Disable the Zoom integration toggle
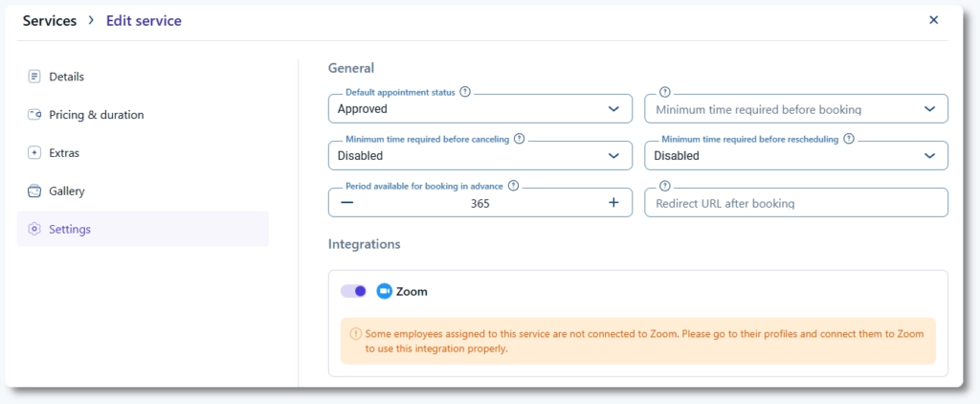Image resolution: width=980 pixels, height=404 pixels. 354,291
